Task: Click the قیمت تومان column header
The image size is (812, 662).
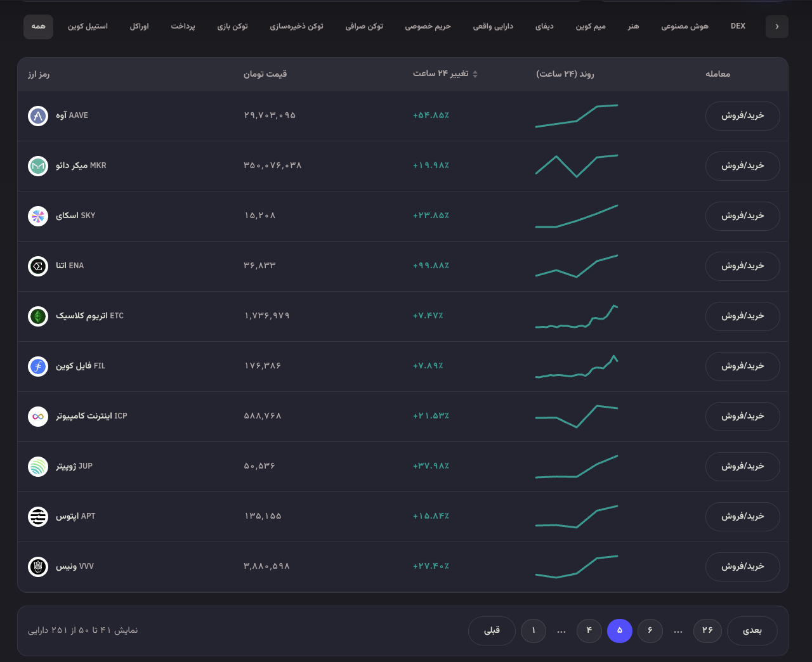Action: pyautogui.click(x=265, y=74)
